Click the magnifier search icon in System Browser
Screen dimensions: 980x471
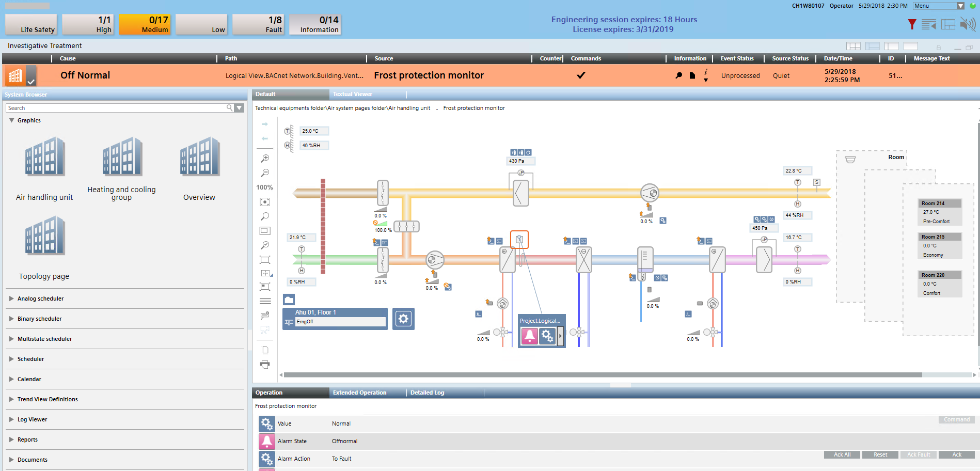pyautogui.click(x=229, y=107)
